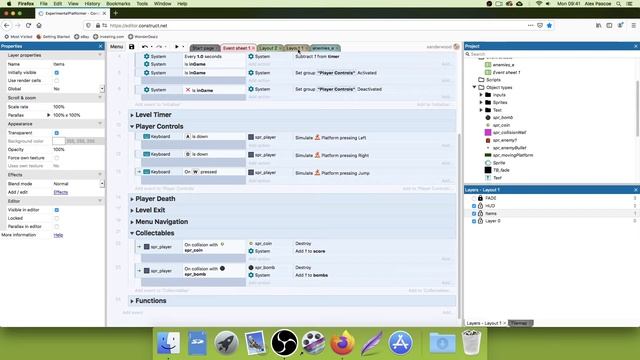Show the FADE layer via visibility checkbox
This screenshot has width=640, height=360.
474,198
